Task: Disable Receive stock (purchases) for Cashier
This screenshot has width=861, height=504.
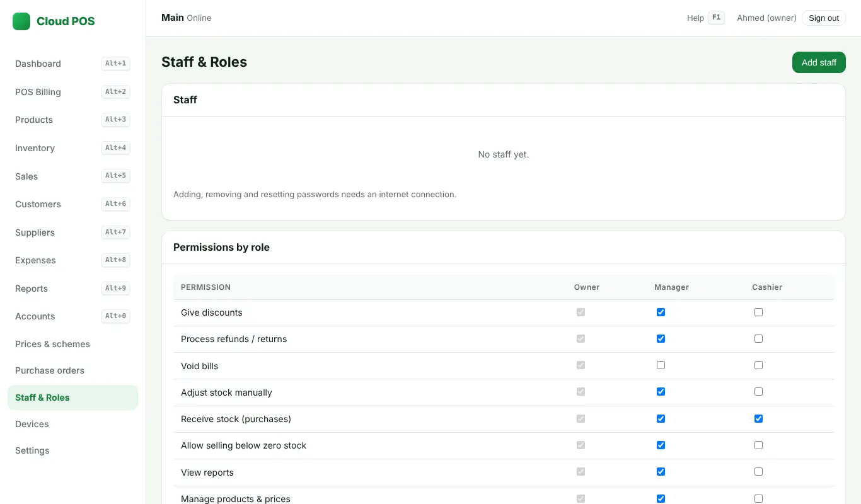Action: click(x=758, y=418)
